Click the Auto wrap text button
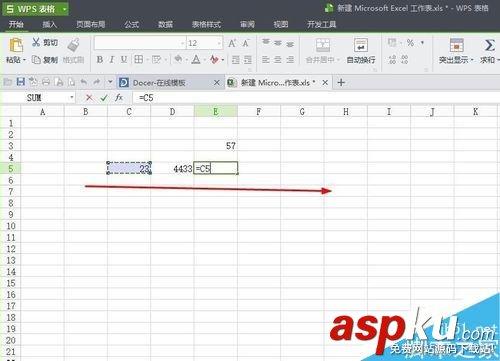This screenshot has width=500, height=361. (x=361, y=51)
